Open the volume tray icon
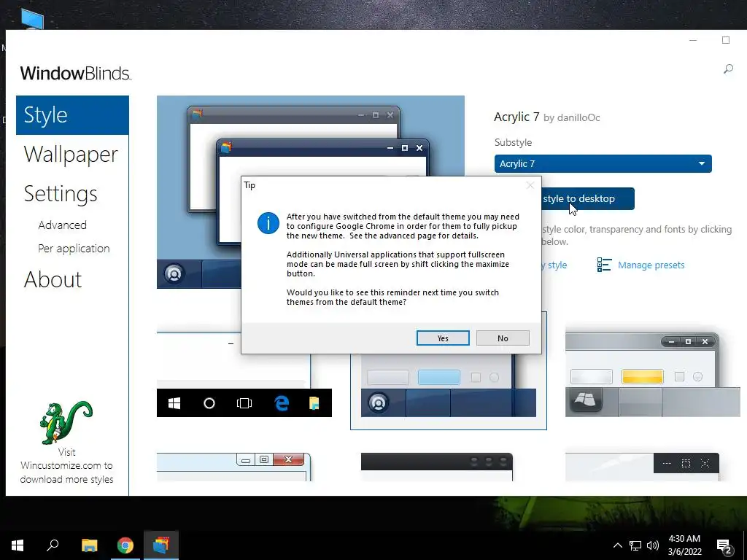The height and width of the screenshot is (560, 747). 653,545
